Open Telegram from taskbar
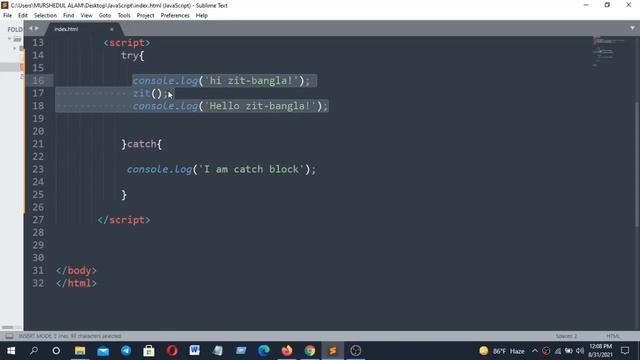The width and height of the screenshot is (640, 360). pyautogui.click(x=126, y=351)
